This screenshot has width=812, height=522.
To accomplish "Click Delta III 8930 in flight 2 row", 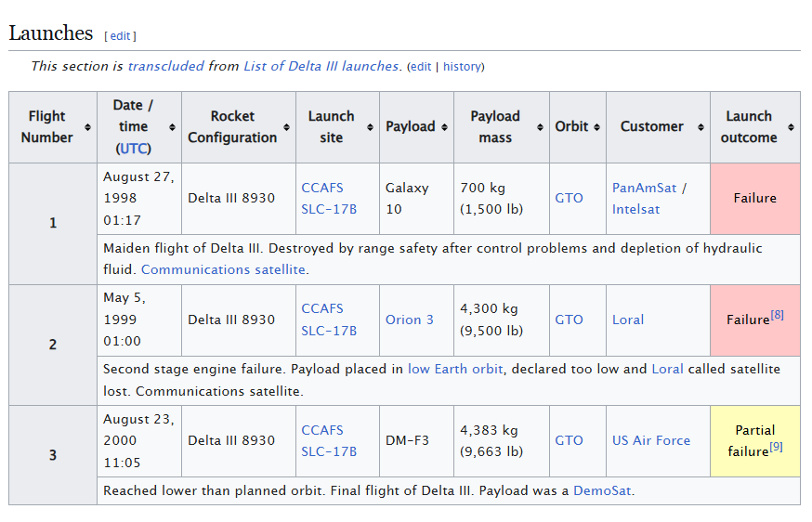I will [x=231, y=320].
